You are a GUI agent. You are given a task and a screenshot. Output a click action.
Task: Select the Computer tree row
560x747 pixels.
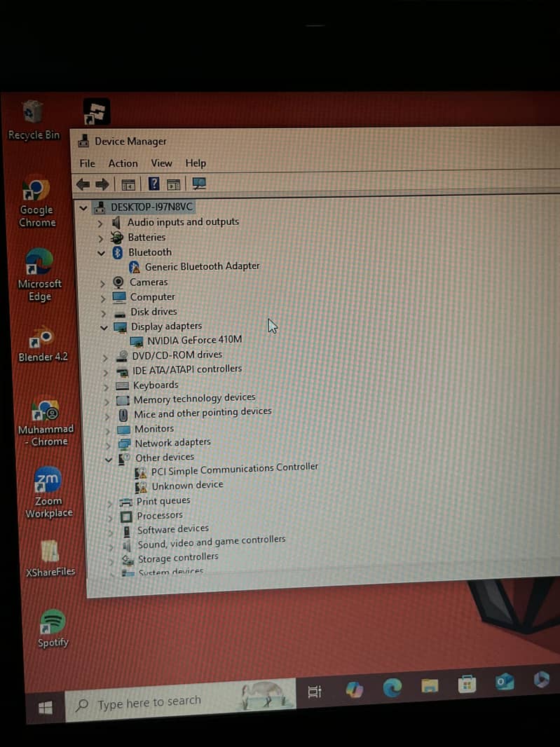coord(144,297)
